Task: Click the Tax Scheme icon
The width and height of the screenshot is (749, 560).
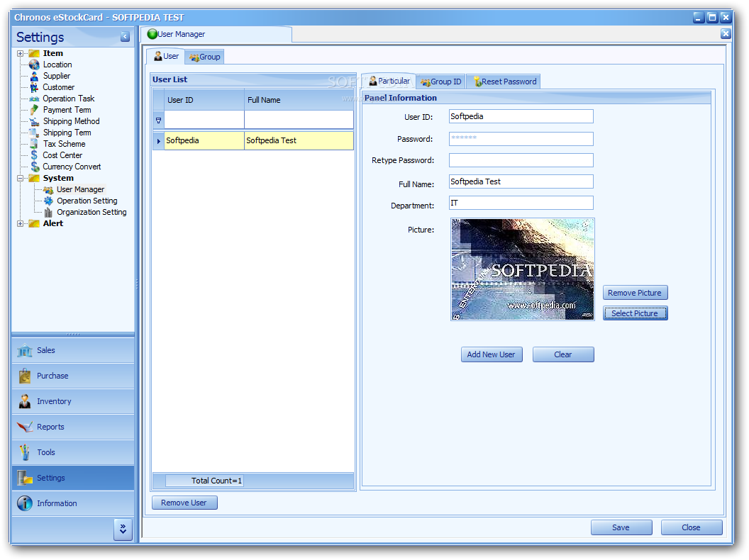Action: 34,144
